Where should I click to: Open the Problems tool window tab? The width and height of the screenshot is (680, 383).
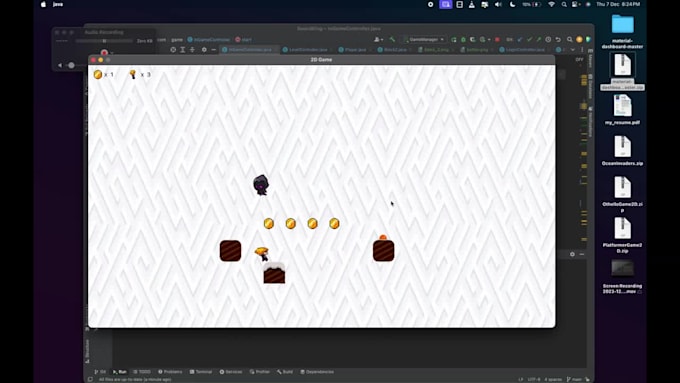coord(170,372)
